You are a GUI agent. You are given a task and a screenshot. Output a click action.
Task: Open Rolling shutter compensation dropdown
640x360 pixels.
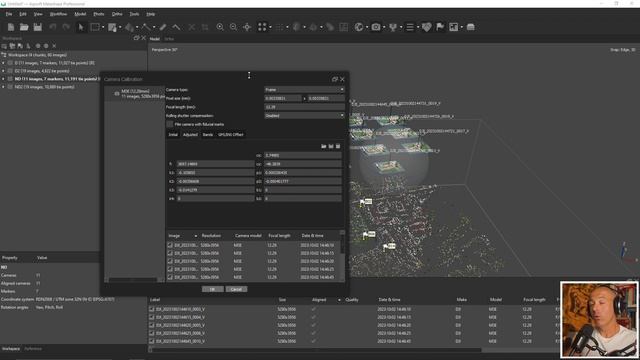point(304,116)
